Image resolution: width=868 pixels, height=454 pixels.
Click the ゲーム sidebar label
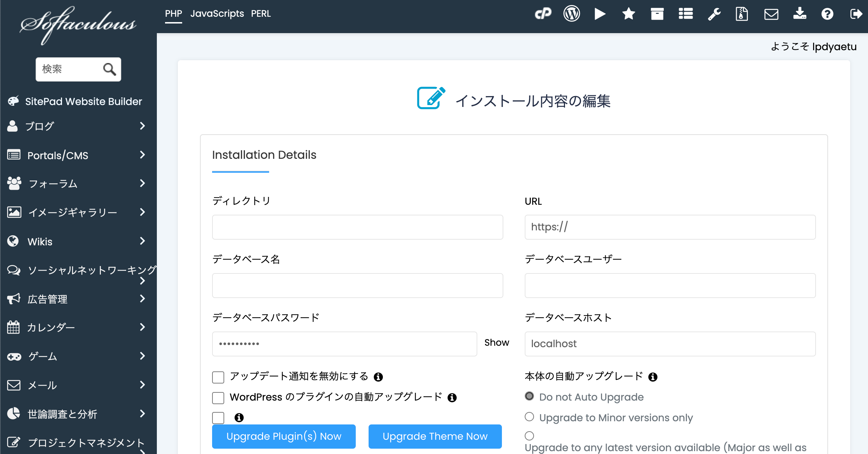pos(42,356)
